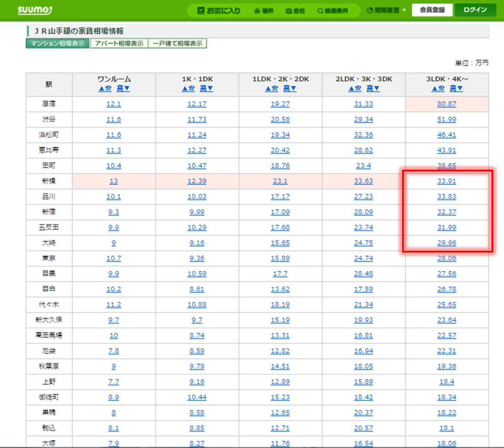The image size is (504, 448).
Task: Sort 2LDK・3K・3DK column by cheapest (▲安)
Action: 355,88
